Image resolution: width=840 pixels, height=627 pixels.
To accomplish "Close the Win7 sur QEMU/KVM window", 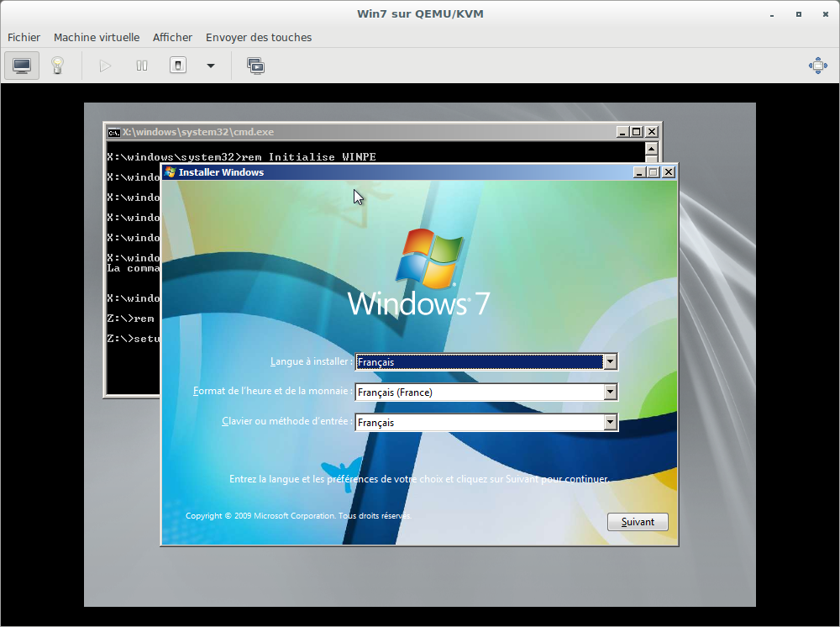I will pos(826,14).
